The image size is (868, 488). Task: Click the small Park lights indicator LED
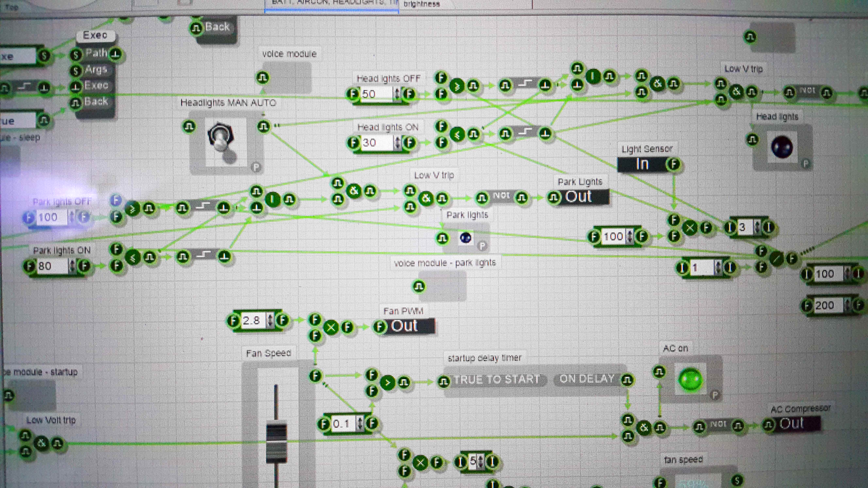465,238
